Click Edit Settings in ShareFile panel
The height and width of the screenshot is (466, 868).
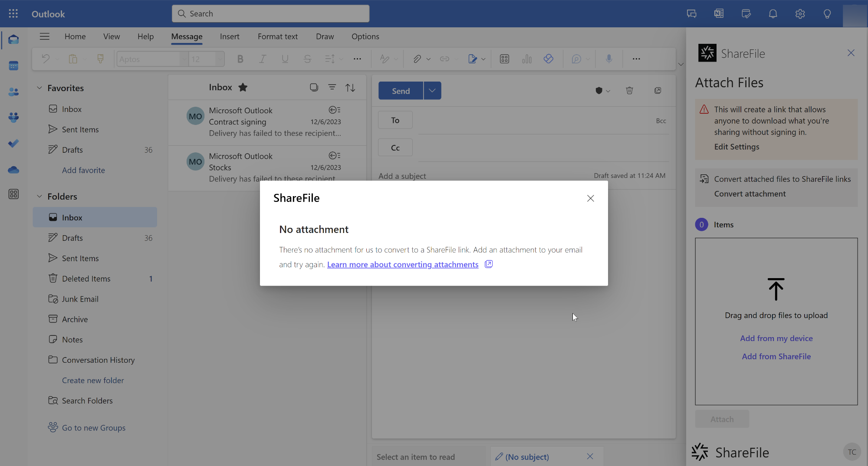[x=736, y=147]
